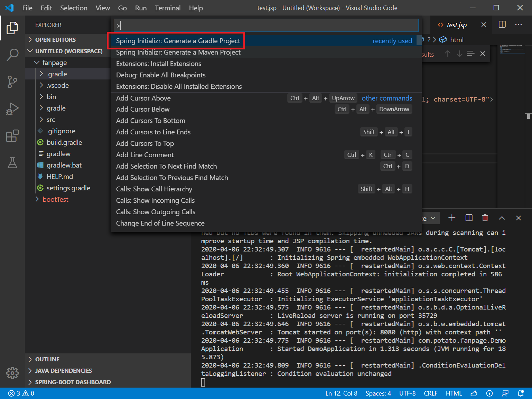
Task: Open the Manage gear menu
Action: [x=12, y=373]
